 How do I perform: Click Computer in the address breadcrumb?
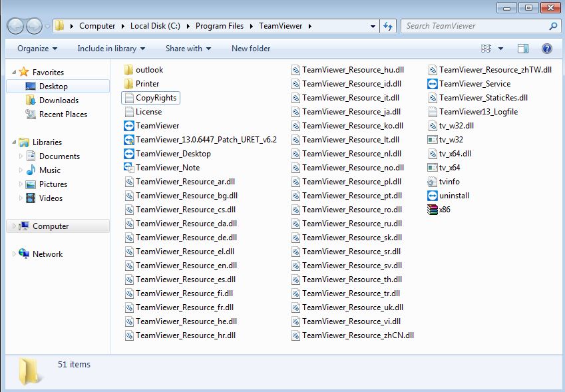[x=97, y=26]
